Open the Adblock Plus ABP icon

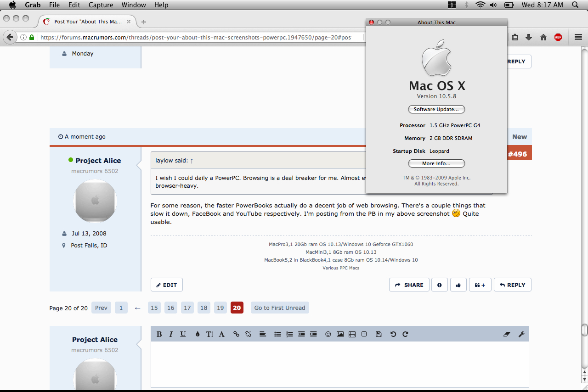click(558, 37)
